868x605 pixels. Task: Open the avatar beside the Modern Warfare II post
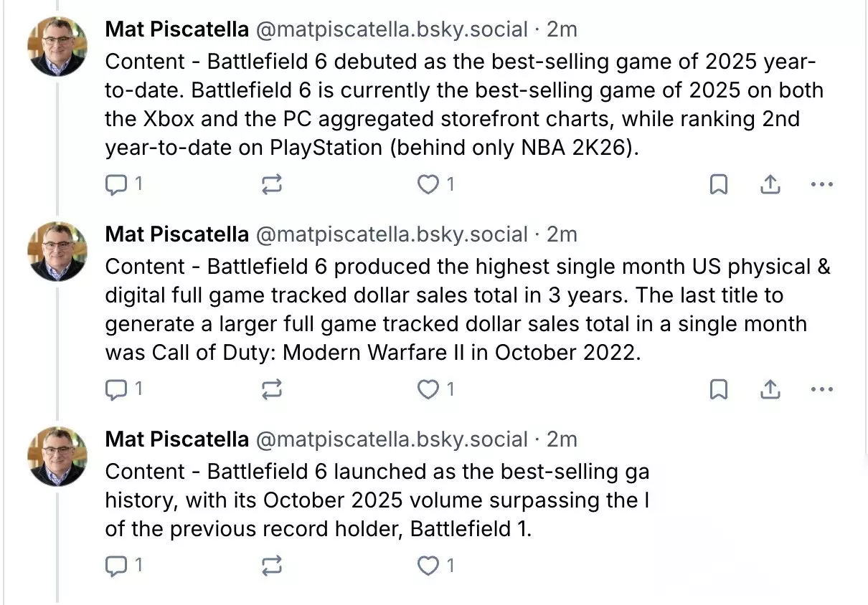[57, 251]
